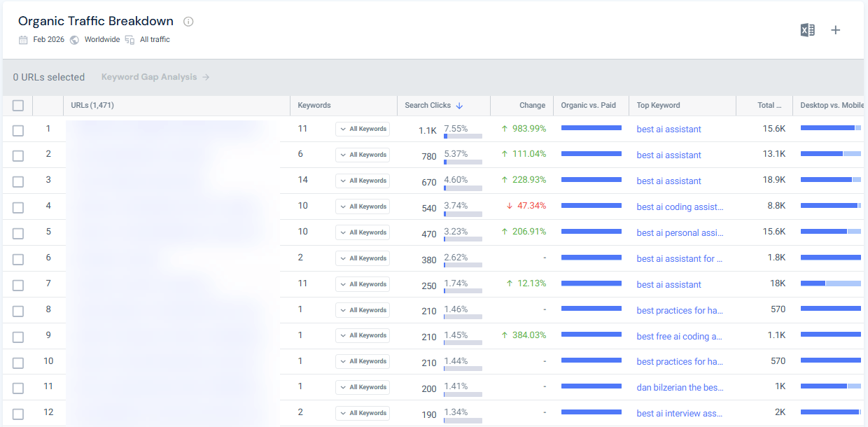Click the plus add icon
868x427 pixels.
[835, 30]
